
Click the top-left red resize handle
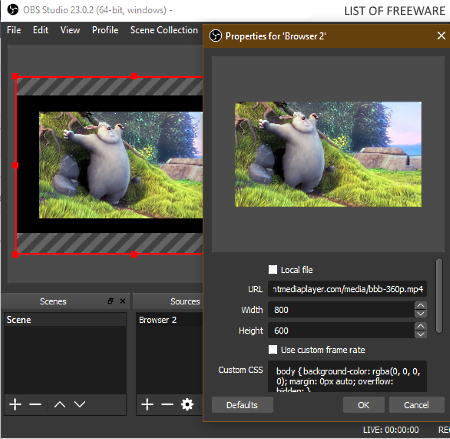(x=15, y=76)
